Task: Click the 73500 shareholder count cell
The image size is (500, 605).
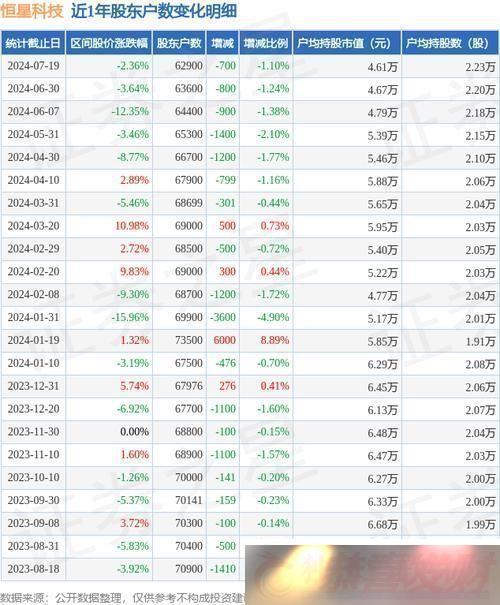Action: point(188,340)
